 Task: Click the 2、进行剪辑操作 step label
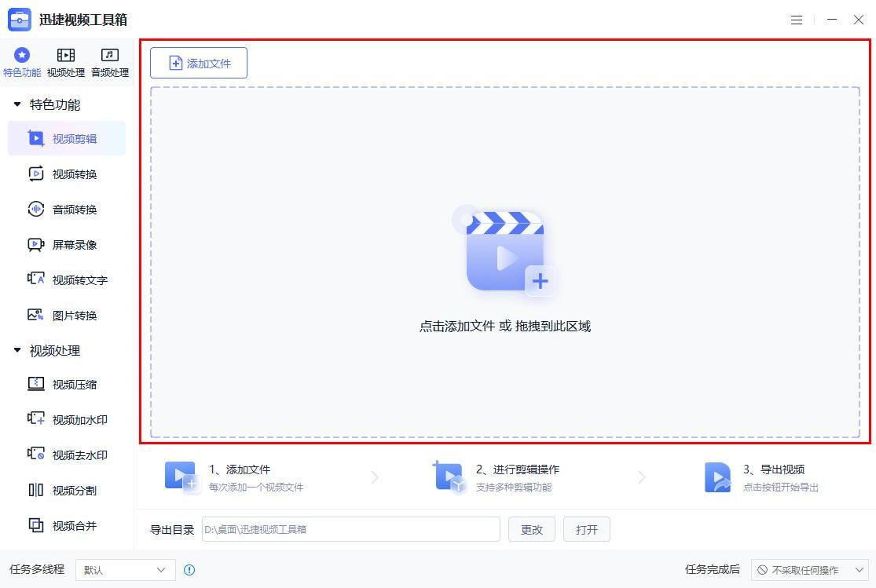(517, 469)
